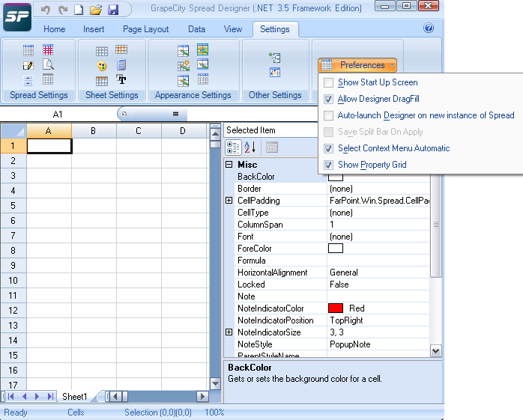The width and height of the screenshot is (523, 420).
Task: Click the Redo arrow in quick access toolbar
Action: [62, 10]
